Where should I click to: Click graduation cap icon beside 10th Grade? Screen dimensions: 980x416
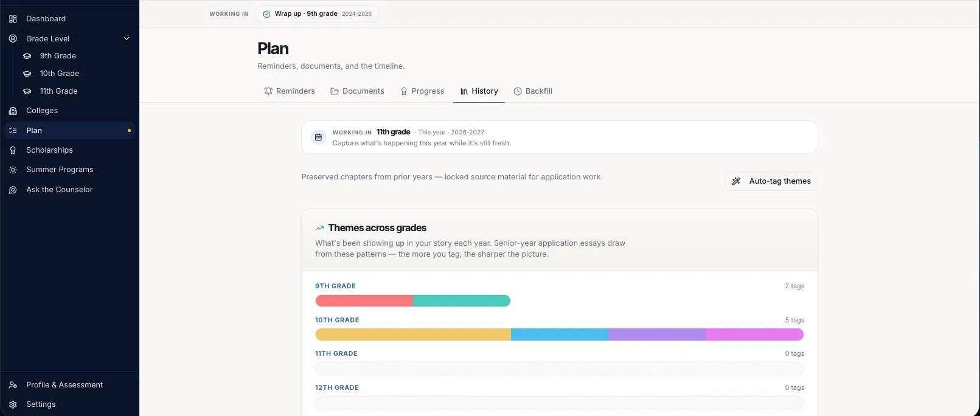(x=27, y=74)
